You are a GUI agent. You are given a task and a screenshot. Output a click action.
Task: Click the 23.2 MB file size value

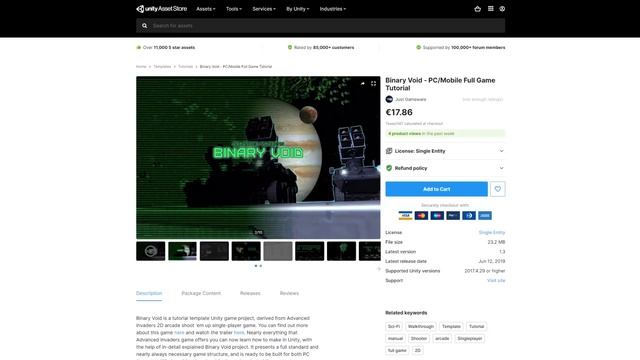coord(496,242)
